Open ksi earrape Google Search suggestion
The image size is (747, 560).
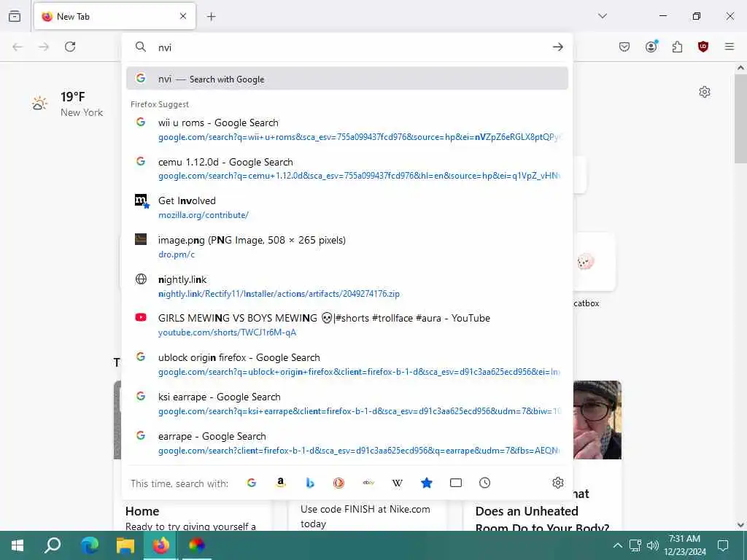(347, 404)
